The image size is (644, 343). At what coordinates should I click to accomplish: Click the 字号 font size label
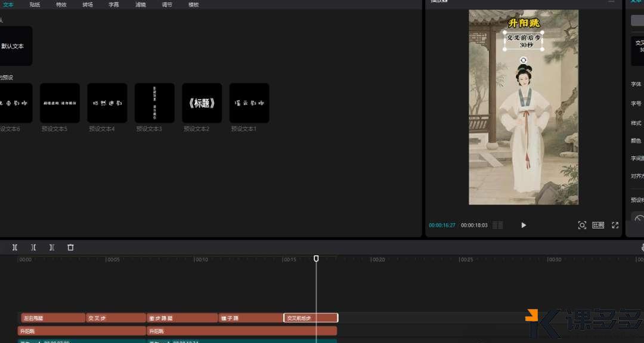point(636,104)
